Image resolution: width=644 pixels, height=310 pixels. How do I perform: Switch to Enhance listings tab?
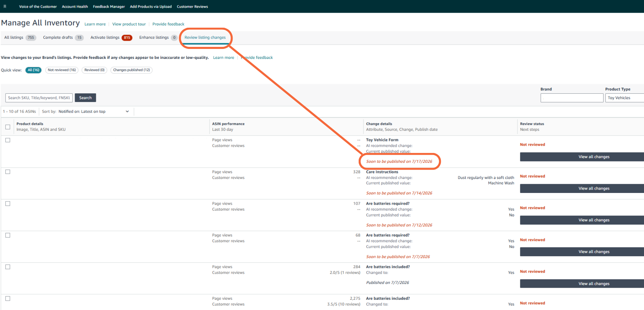(x=158, y=38)
